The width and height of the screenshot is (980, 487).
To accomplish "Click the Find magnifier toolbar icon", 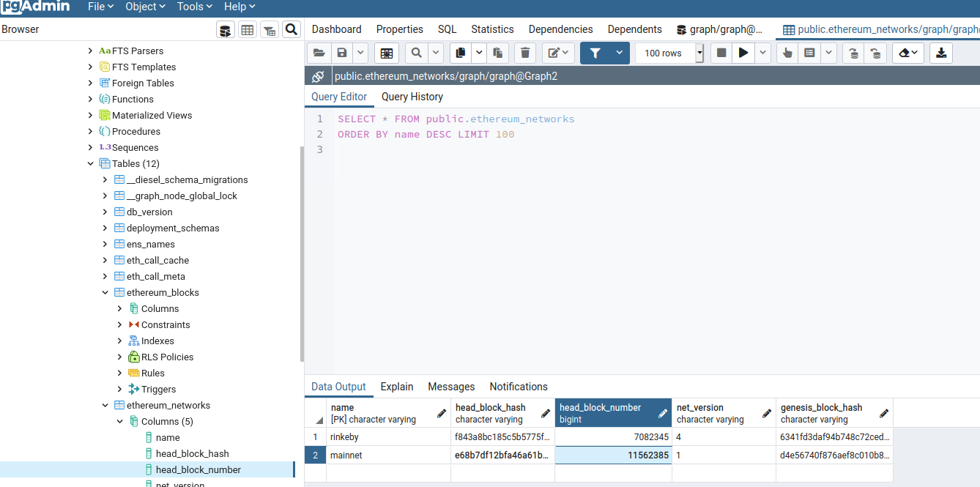I will click(x=416, y=53).
